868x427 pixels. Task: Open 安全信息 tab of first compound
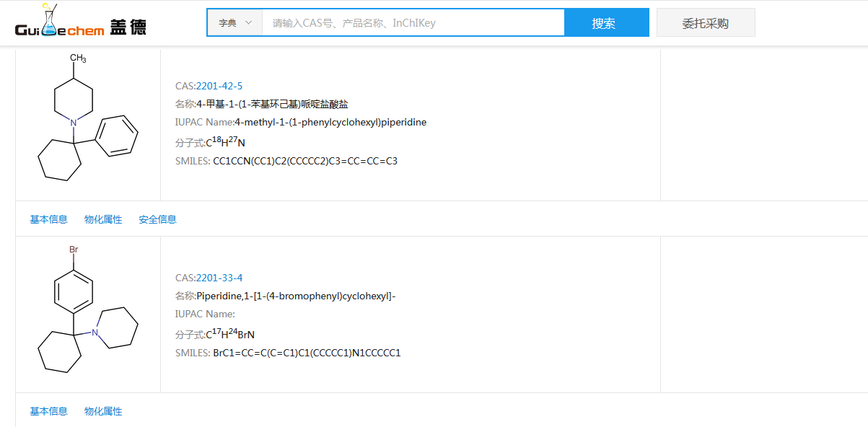point(157,219)
